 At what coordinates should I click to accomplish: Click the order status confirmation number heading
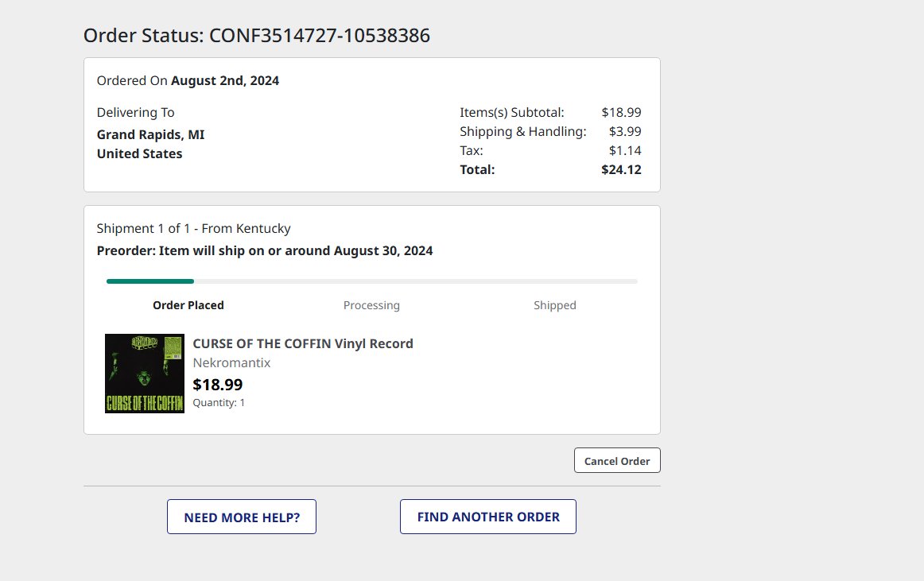click(257, 35)
